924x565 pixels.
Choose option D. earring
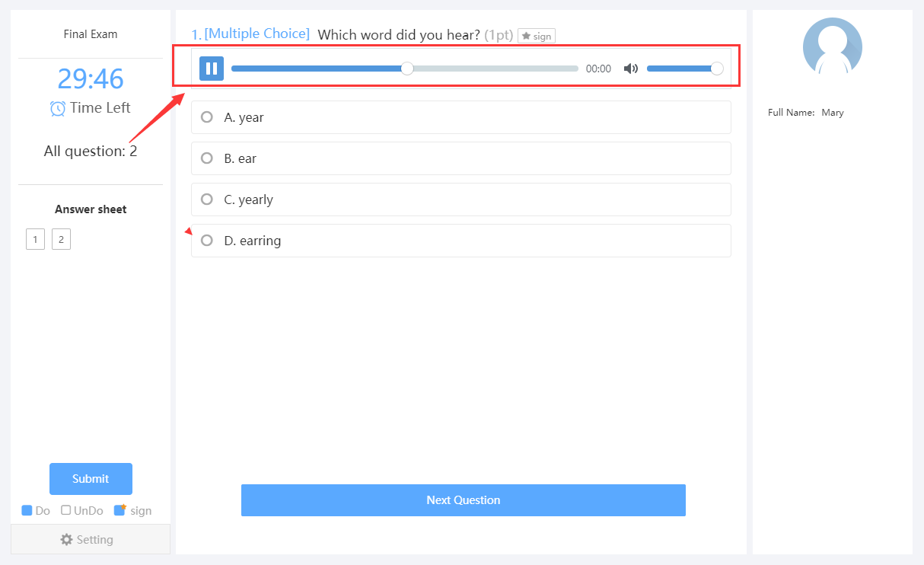461,241
